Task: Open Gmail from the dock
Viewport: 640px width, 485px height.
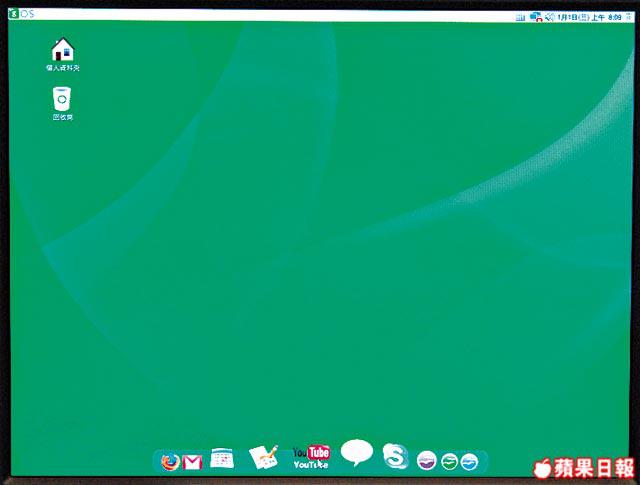Action: [x=193, y=461]
